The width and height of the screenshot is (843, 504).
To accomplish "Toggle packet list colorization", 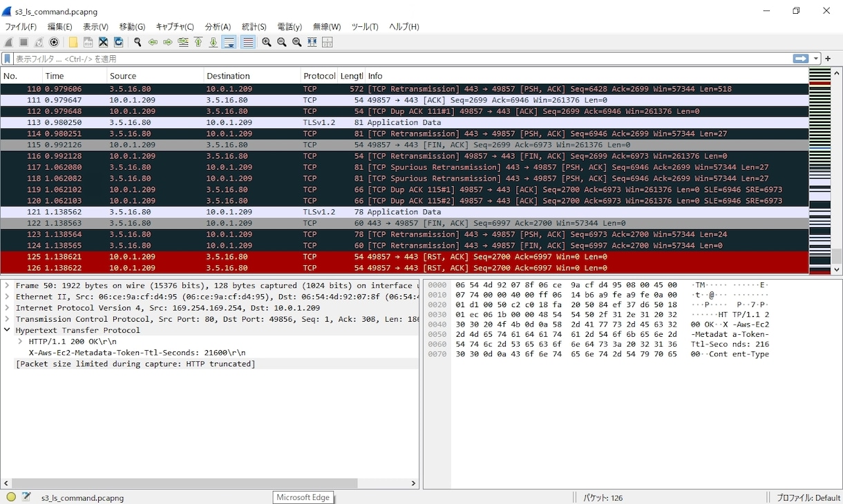I will coord(248,42).
